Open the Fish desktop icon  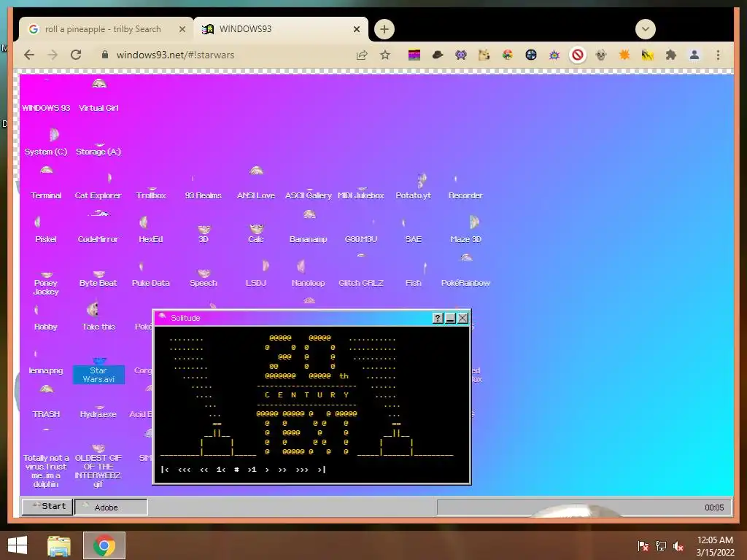[x=414, y=275]
